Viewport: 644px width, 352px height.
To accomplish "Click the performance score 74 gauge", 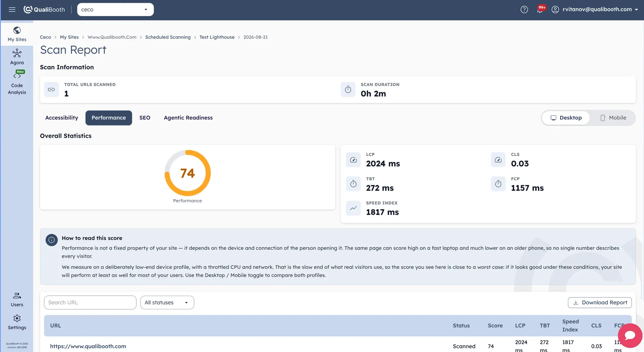I will point(188,173).
